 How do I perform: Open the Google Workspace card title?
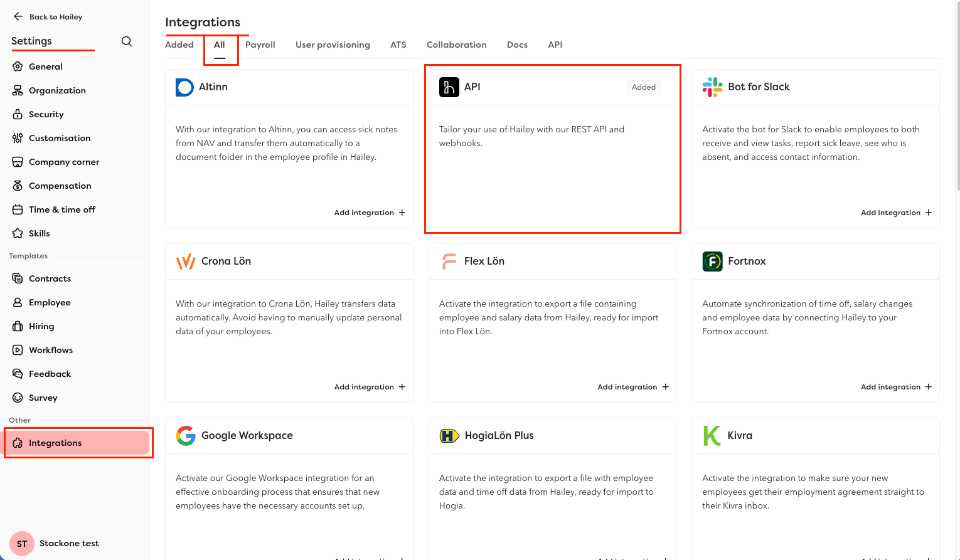247,436
